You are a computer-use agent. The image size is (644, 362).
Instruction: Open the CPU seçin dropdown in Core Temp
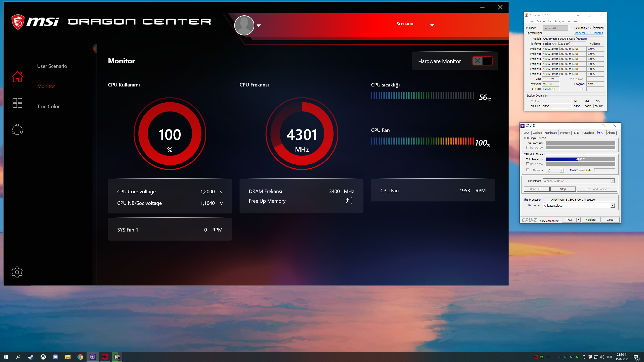pyautogui.click(x=555, y=28)
